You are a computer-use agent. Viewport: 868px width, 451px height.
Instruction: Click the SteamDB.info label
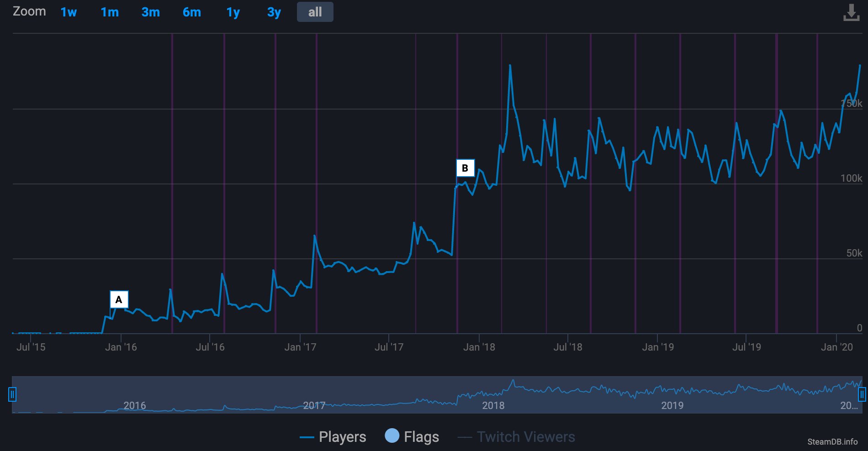[x=833, y=442]
